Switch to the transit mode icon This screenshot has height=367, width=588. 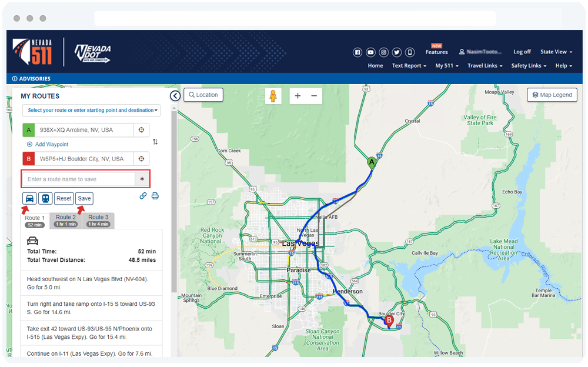[x=45, y=198]
